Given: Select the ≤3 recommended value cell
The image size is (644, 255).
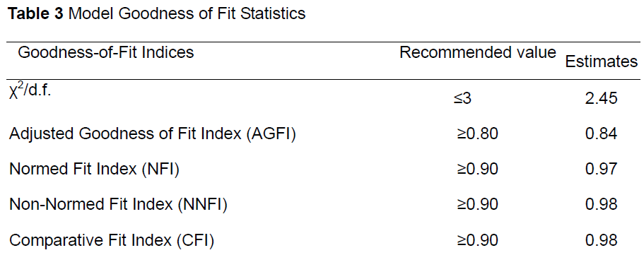Looking at the screenshot, I should 462,99.
